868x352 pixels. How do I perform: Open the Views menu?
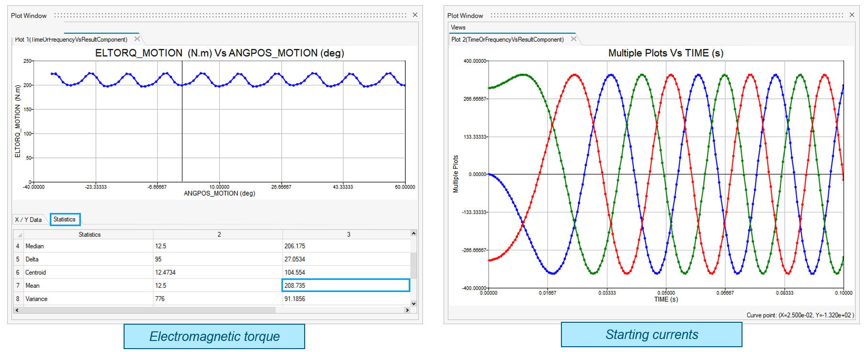(x=458, y=27)
